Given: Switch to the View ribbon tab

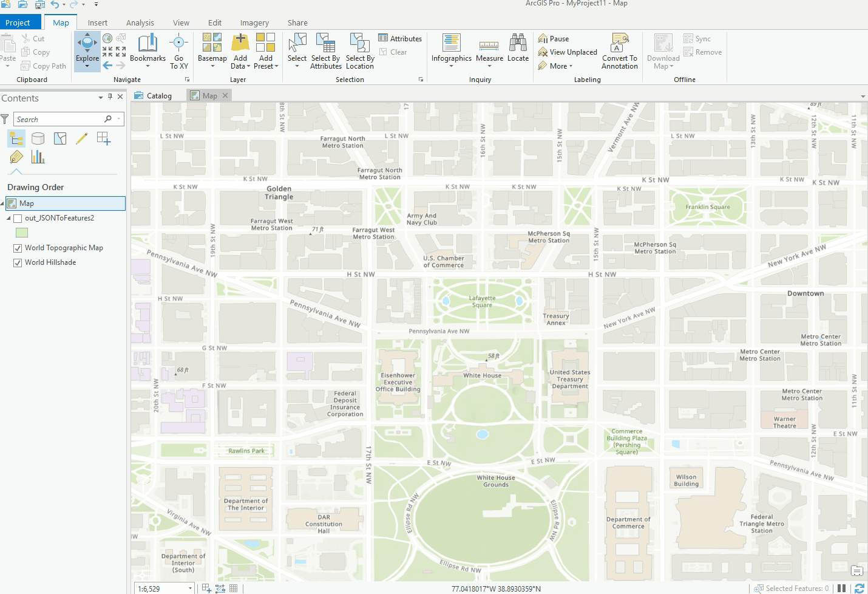Looking at the screenshot, I should (181, 22).
